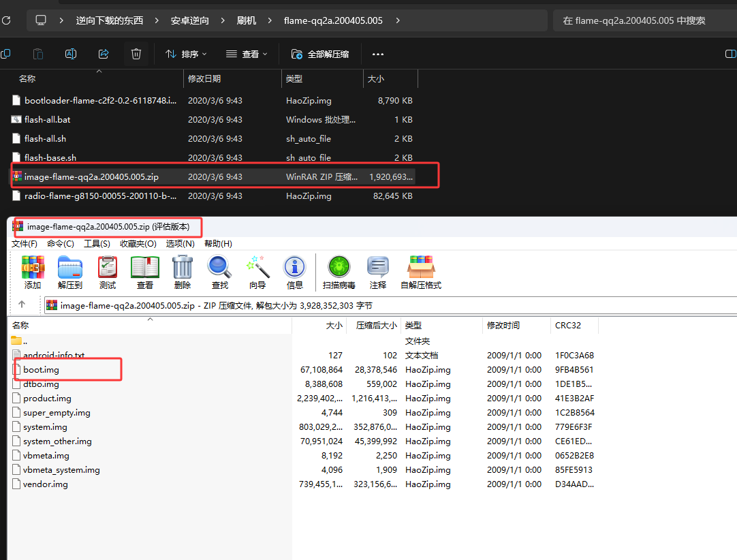Click the Explorer share icon
The width and height of the screenshot is (737, 560).
coord(104,54)
